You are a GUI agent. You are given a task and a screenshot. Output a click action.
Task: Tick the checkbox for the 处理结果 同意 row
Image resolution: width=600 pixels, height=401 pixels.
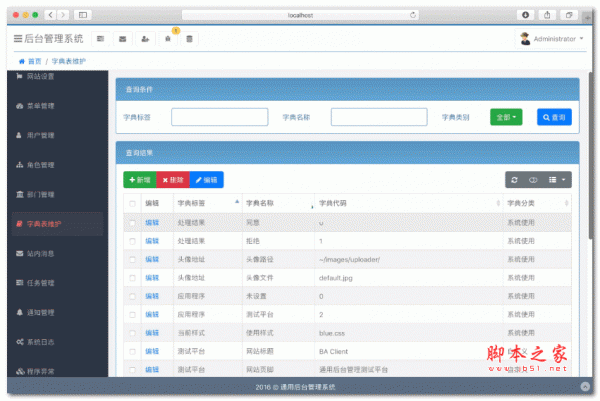[132, 223]
